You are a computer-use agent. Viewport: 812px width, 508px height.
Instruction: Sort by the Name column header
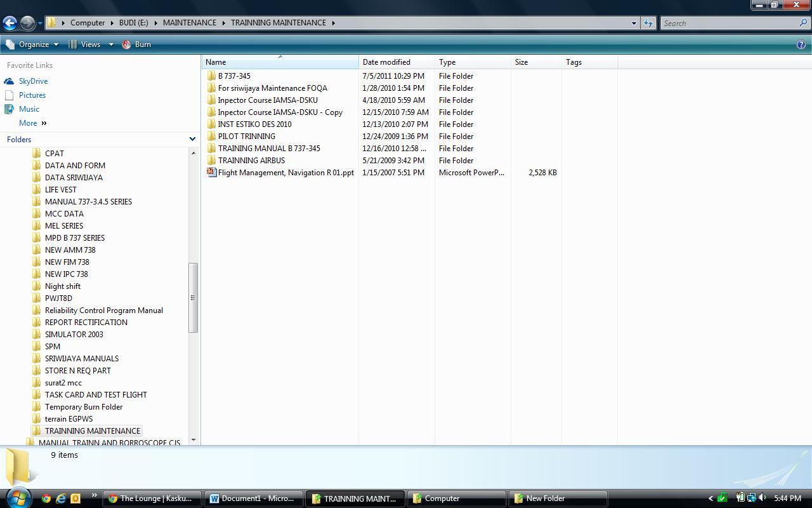click(x=280, y=62)
